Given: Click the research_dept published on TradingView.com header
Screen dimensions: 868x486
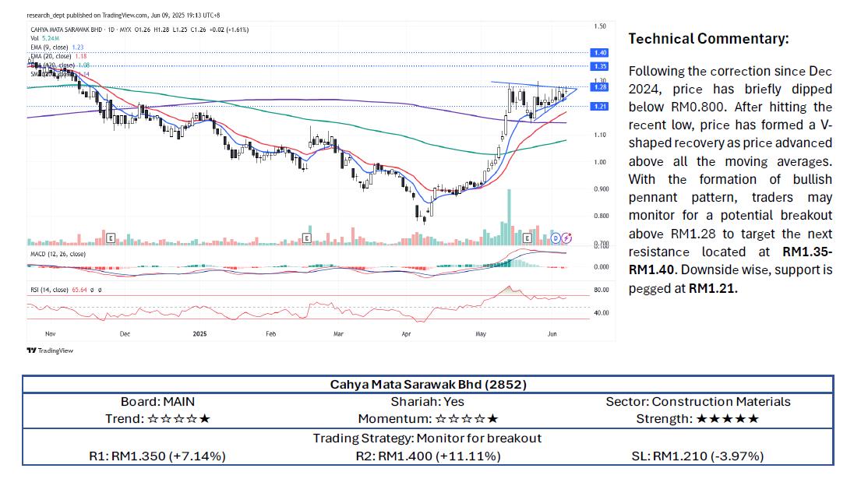Looking at the screenshot, I should 123,15.
